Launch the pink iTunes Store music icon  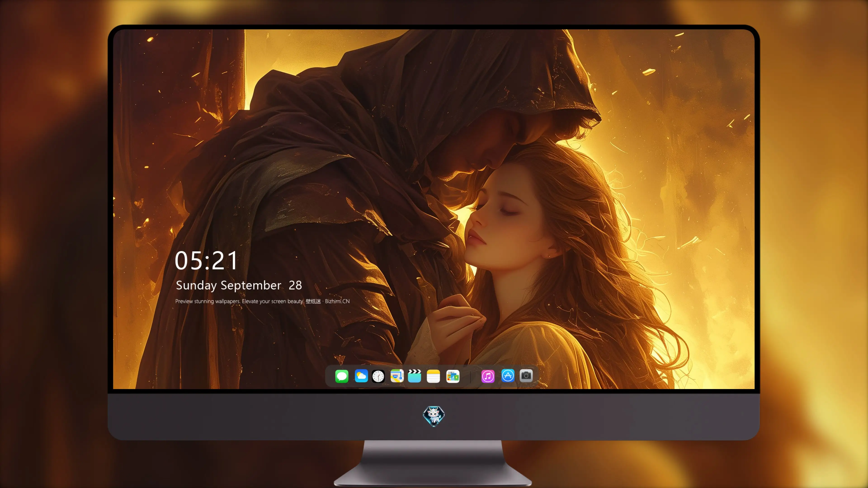pyautogui.click(x=488, y=376)
